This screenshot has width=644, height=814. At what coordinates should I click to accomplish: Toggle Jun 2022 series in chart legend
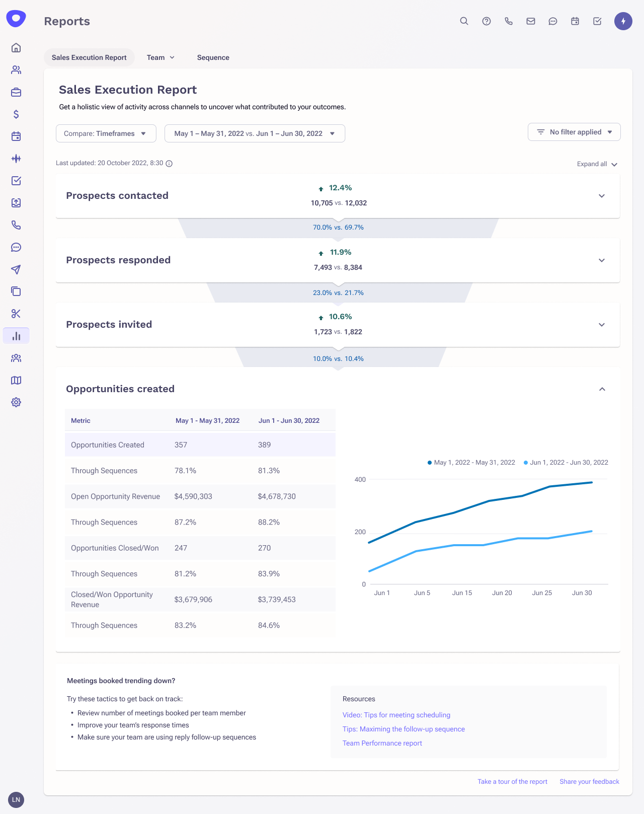pos(566,463)
